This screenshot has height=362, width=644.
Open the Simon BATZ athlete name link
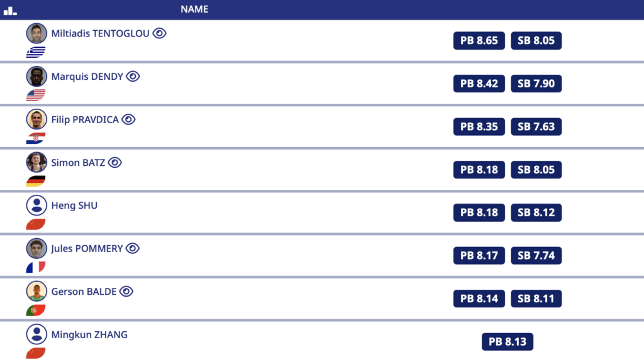78,163
